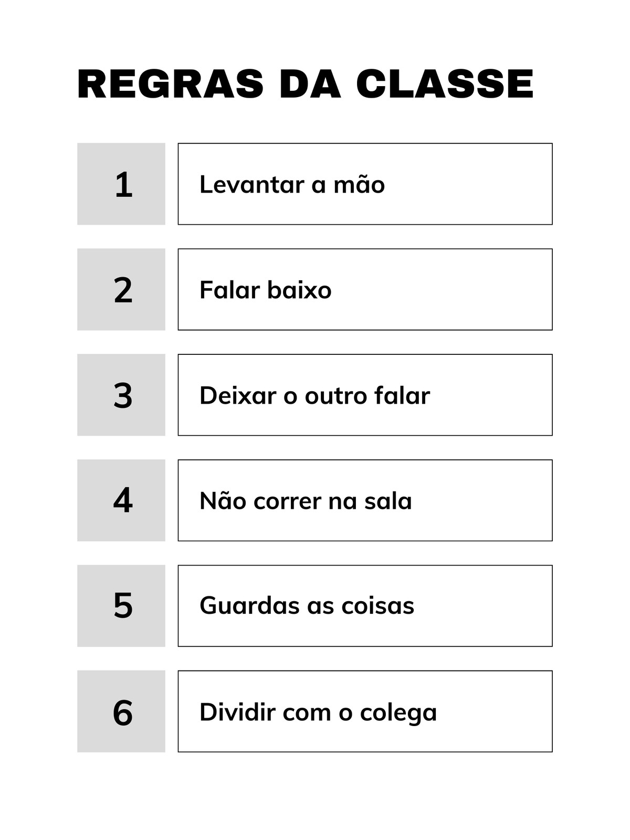
Task: Click the word 'baixo' in rule two
Action: tap(299, 290)
